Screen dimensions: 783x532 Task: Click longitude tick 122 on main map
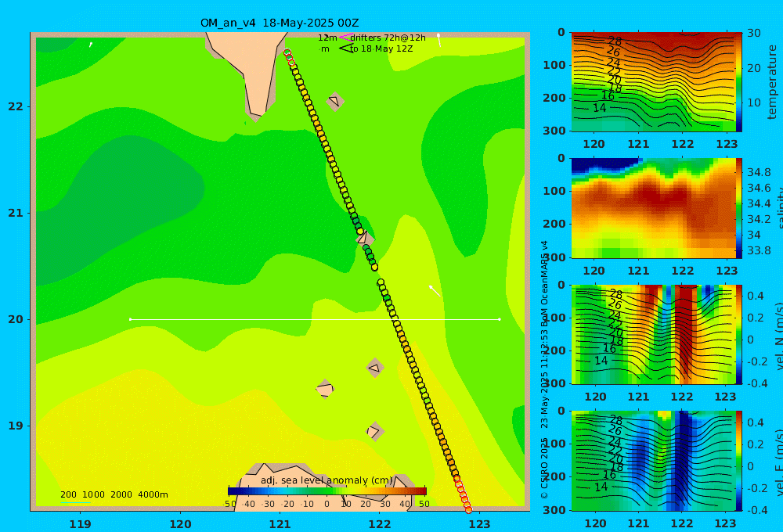(x=380, y=524)
